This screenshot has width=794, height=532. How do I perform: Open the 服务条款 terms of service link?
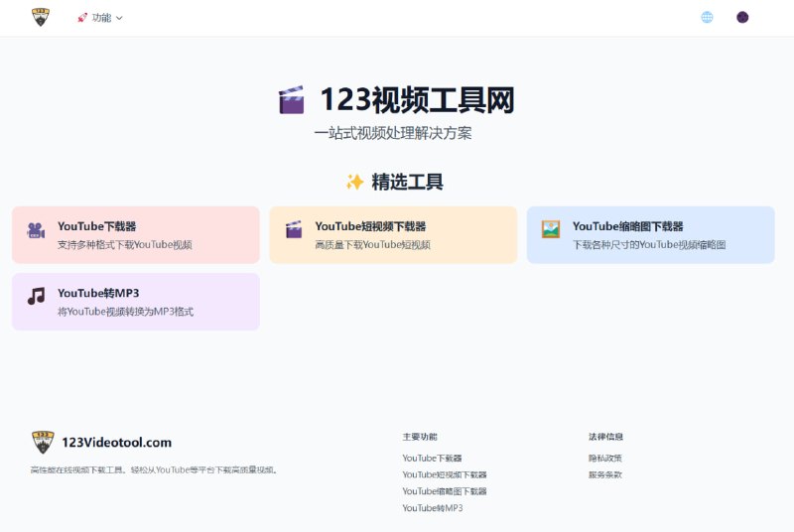pos(605,475)
